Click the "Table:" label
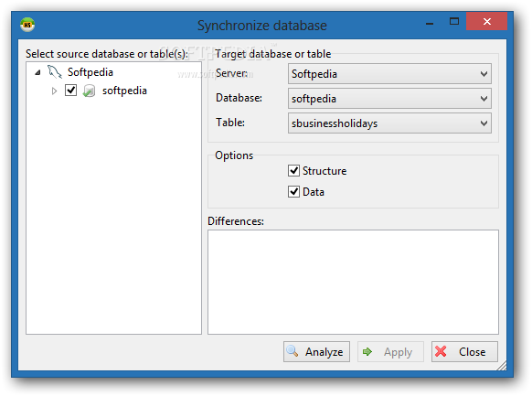The image size is (532, 396). click(x=230, y=123)
